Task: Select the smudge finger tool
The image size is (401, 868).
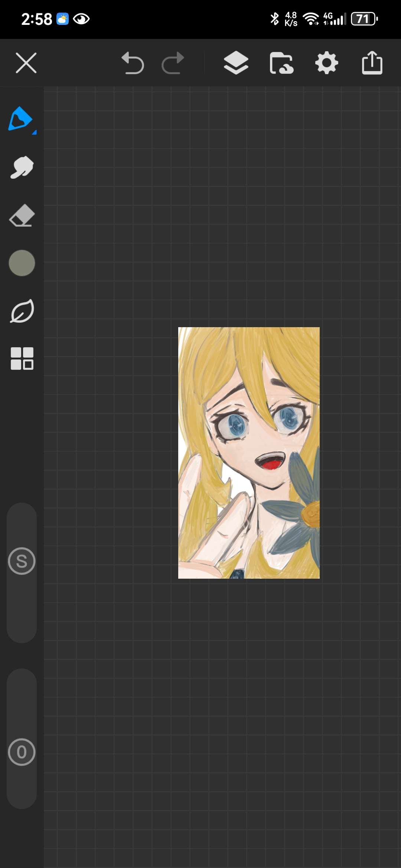Action: tap(22, 167)
